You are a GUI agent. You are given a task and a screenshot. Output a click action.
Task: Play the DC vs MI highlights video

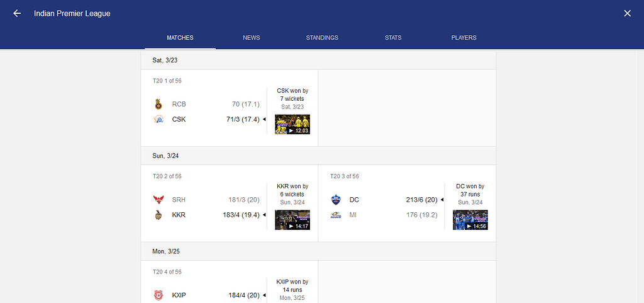click(x=470, y=220)
